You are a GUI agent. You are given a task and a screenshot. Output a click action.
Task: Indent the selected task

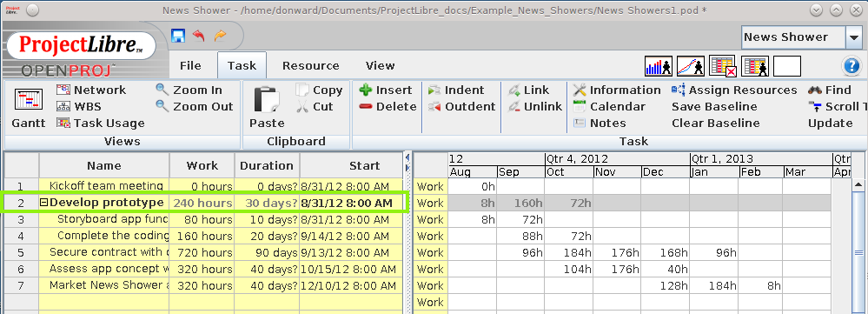pos(456,90)
